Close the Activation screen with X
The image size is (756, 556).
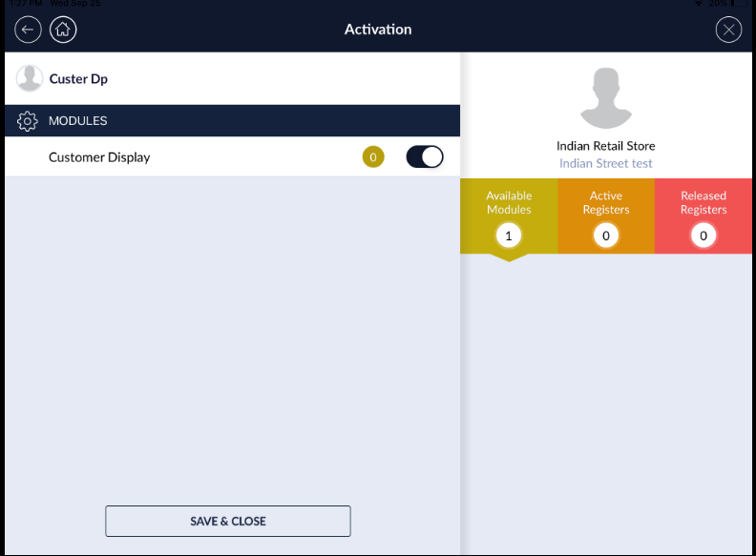click(x=728, y=30)
